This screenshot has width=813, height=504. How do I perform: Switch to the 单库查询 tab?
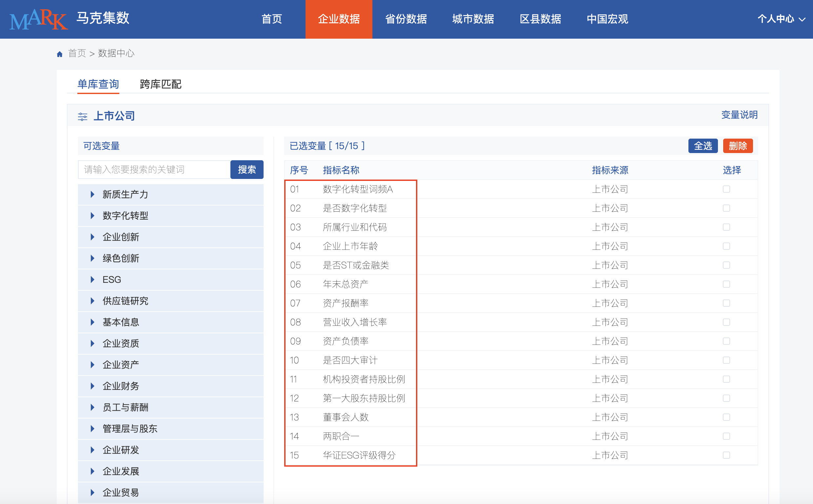coord(98,84)
